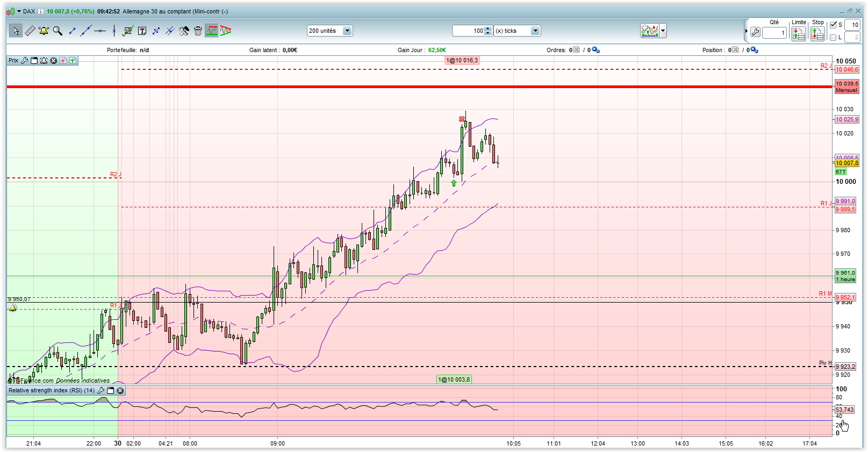Click the RSI value tag 53,743
Viewport: 868px width, 452px height.
(x=845, y=410)
